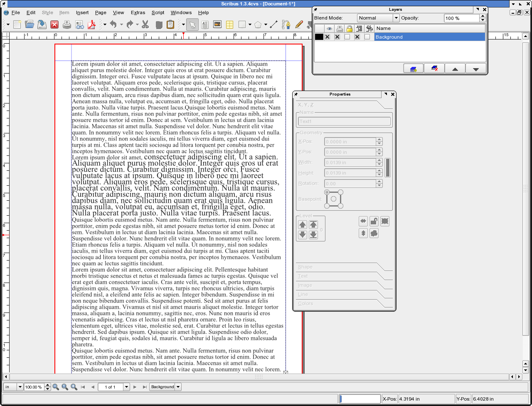Enable lock checkbox for Background layer
This screenshot has width=532, height=406.
point(347,37)
